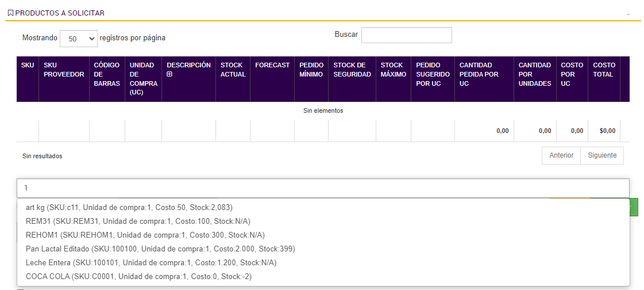Sort by Código de Barras header
644x290 pixels.
(106, 74)
